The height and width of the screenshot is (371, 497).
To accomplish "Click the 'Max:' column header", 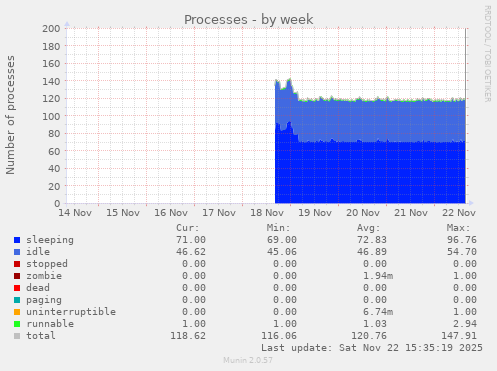I will click(459, 228).
